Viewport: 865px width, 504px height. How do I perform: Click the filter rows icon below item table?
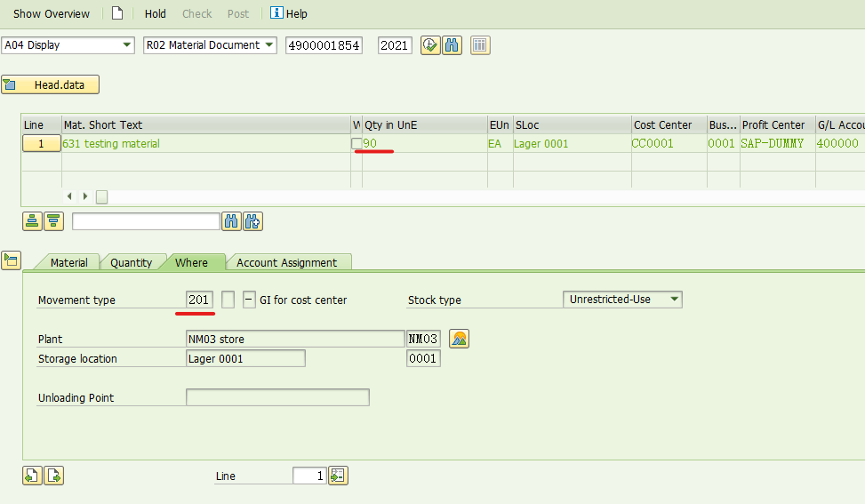[53, 221]
